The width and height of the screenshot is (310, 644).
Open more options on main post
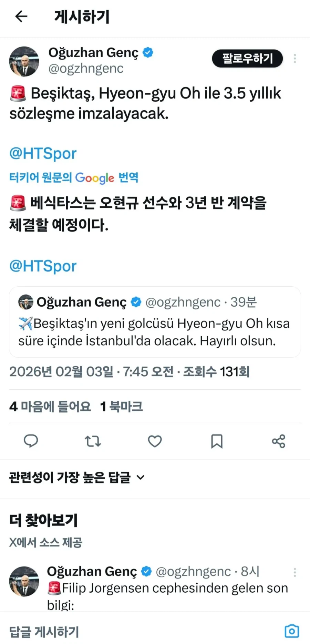pyautogui.click(x=295, y=59)
